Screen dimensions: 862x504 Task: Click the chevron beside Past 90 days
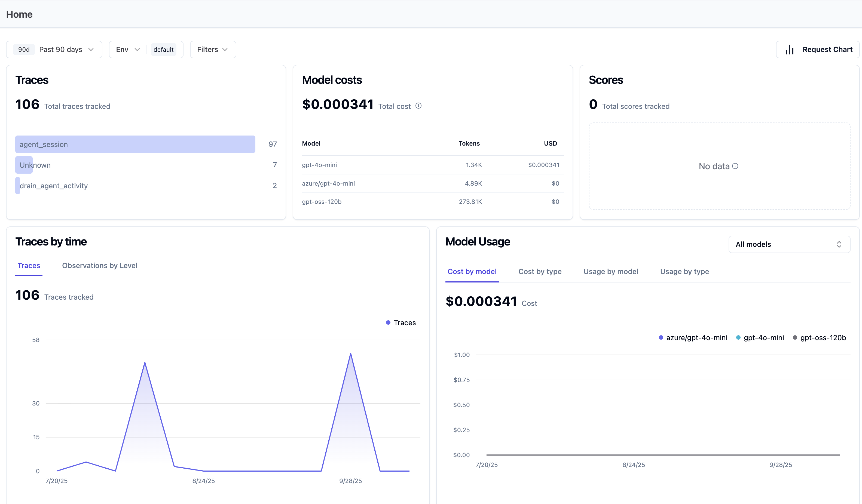[91, 50]
